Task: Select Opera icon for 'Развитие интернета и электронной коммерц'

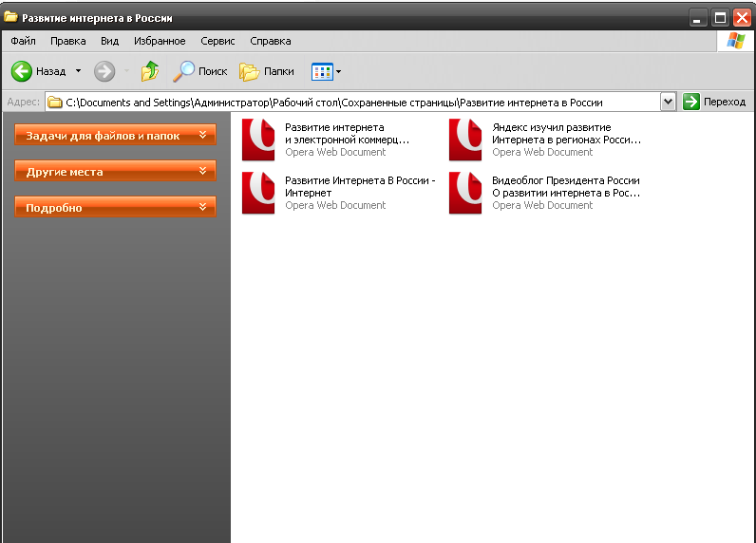Action: click(x=258, y=140)
